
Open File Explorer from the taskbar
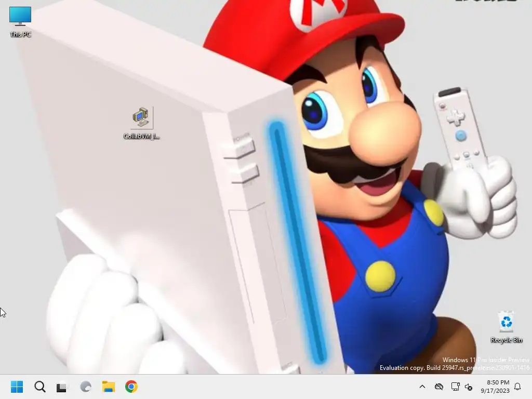coord(109,387)
